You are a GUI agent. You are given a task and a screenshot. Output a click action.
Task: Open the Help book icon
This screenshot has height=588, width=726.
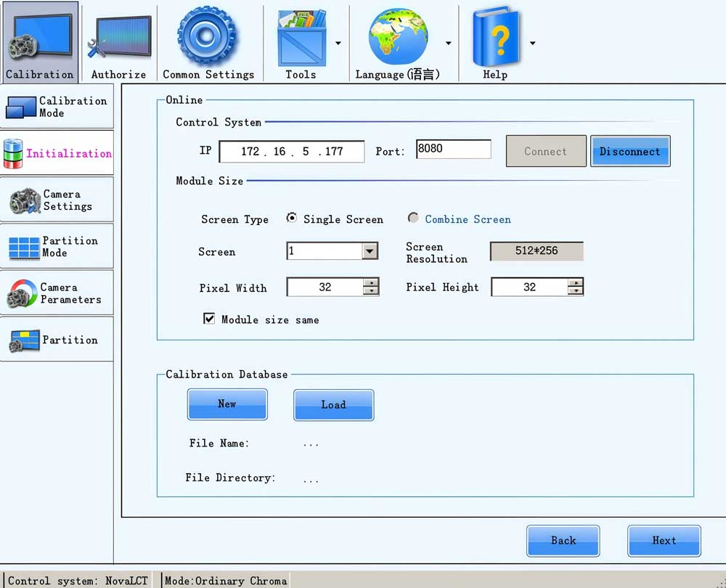coord(497,36)
